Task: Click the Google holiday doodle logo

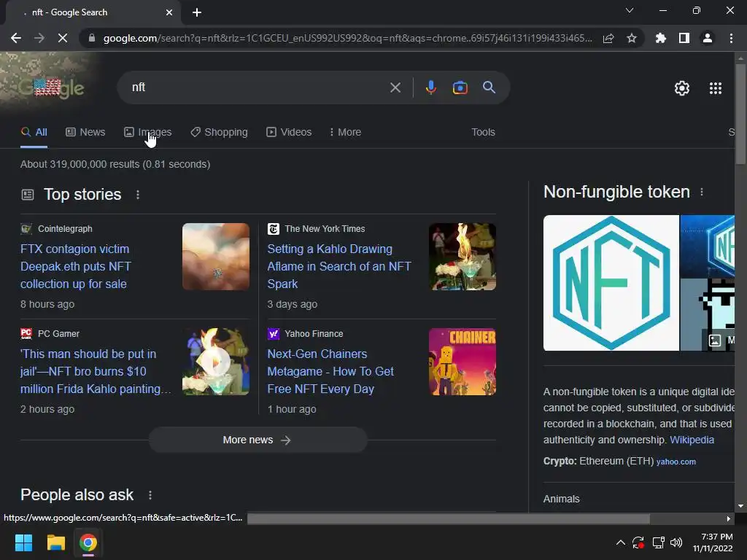Action: click(50, 87)
